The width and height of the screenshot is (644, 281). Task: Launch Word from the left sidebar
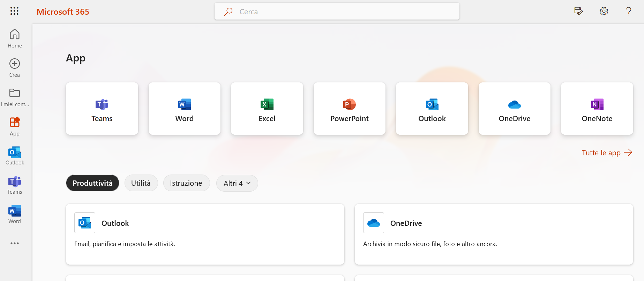pos(15,214)
